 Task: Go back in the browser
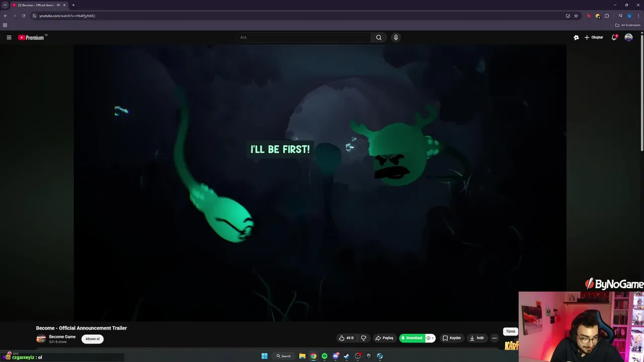[6, 16]
